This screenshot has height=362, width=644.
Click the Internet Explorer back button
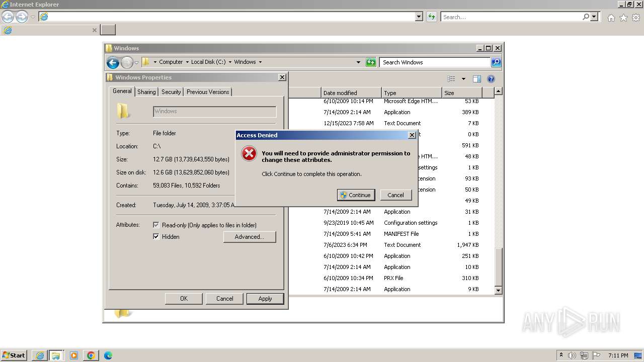point(8,17)
